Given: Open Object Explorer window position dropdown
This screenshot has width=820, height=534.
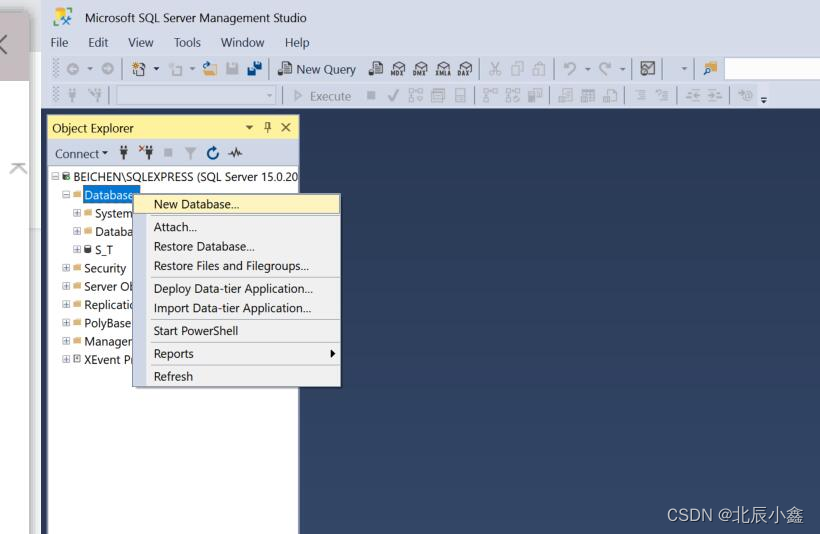Looking at the screenshot, I should coord(249,127).
